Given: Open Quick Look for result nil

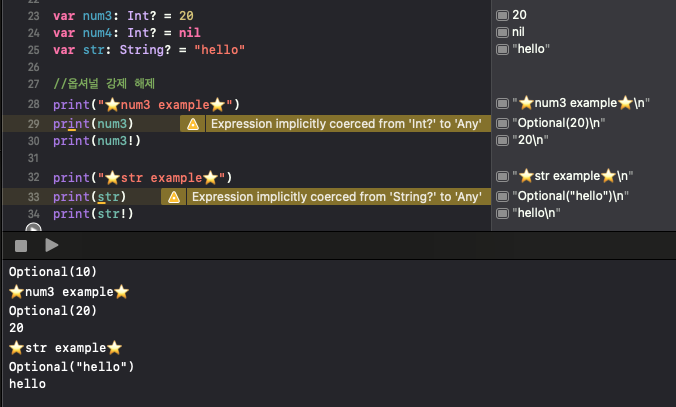Looking at the screenshot, I should click(x=502, y=32).
